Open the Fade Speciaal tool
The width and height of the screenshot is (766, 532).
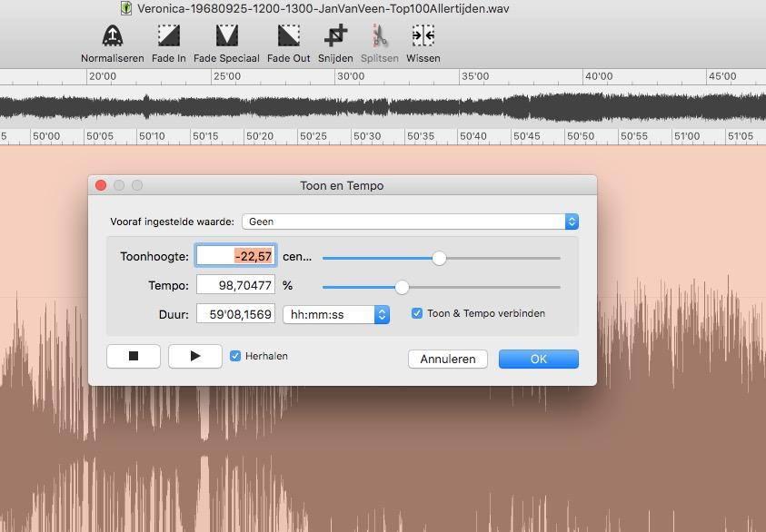(x=226, y=36)
